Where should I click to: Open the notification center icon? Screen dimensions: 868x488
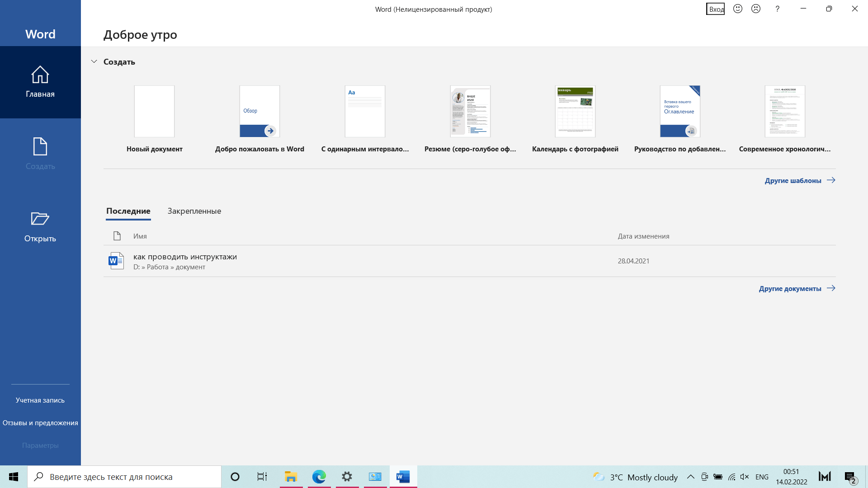(x=850, y=477)
